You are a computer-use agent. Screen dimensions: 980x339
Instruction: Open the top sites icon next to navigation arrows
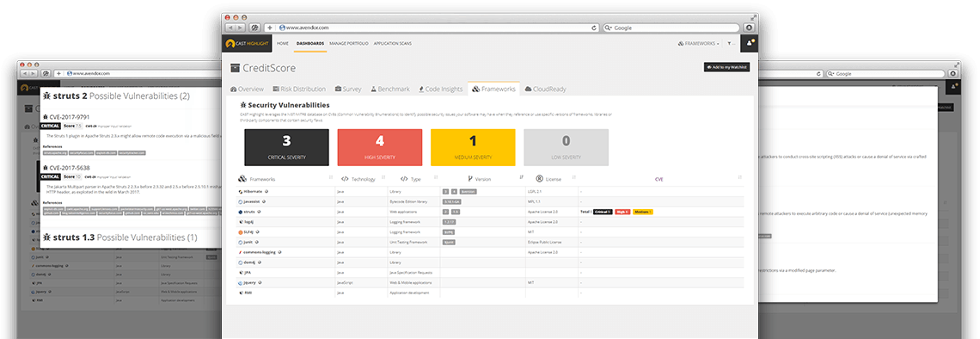pos(254,28)
